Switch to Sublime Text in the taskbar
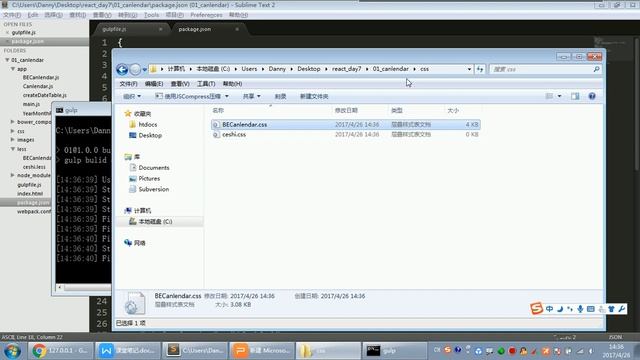 195,351
